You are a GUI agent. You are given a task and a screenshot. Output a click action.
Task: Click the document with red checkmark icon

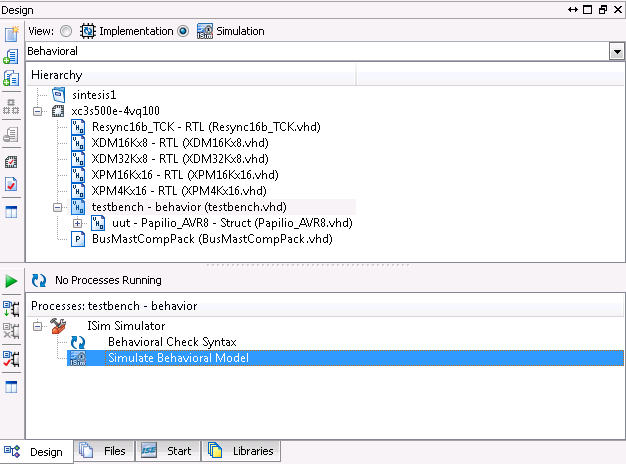pyautogui.click(x=11, y=184)
